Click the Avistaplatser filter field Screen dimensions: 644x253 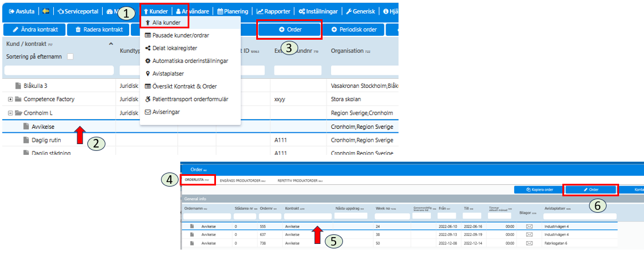point(581,217)
